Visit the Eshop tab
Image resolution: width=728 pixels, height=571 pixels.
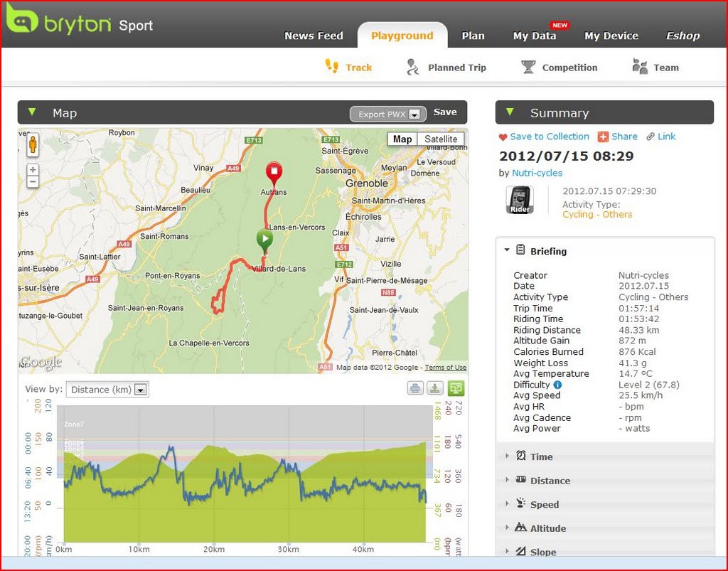[x=682, y=36]
